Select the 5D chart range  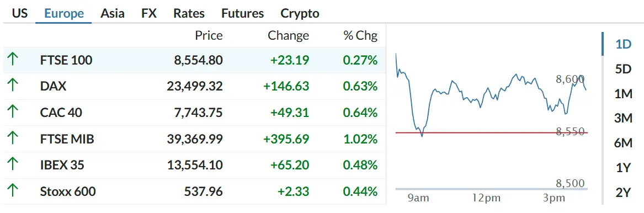[623, 69]
